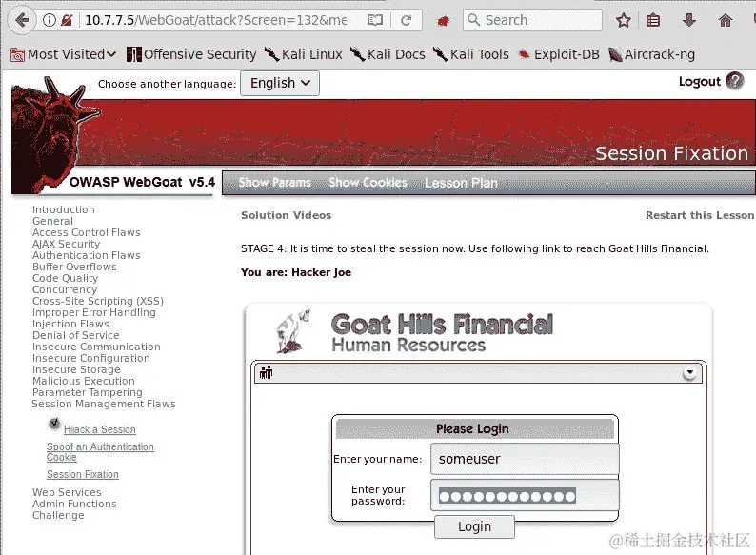Open Kali Linux bookmark
Screen dimensions: 756x555
[304, 54]
